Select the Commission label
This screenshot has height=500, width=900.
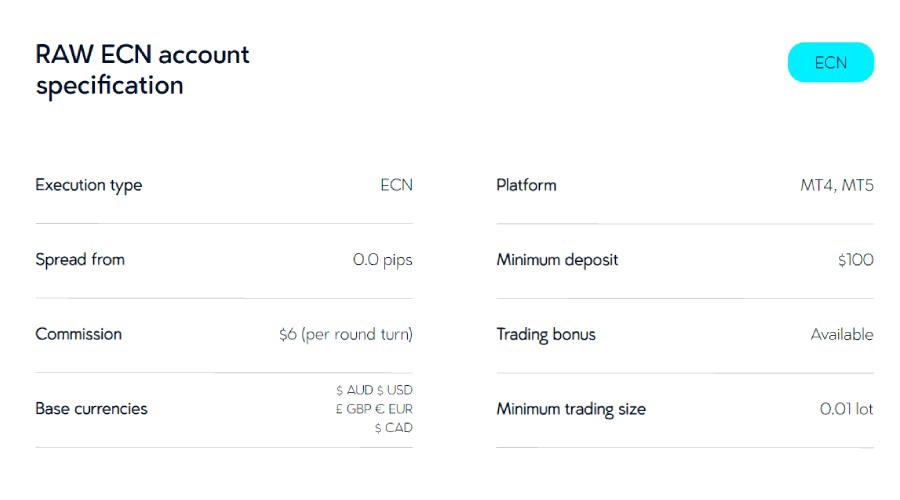click(78, 334)
